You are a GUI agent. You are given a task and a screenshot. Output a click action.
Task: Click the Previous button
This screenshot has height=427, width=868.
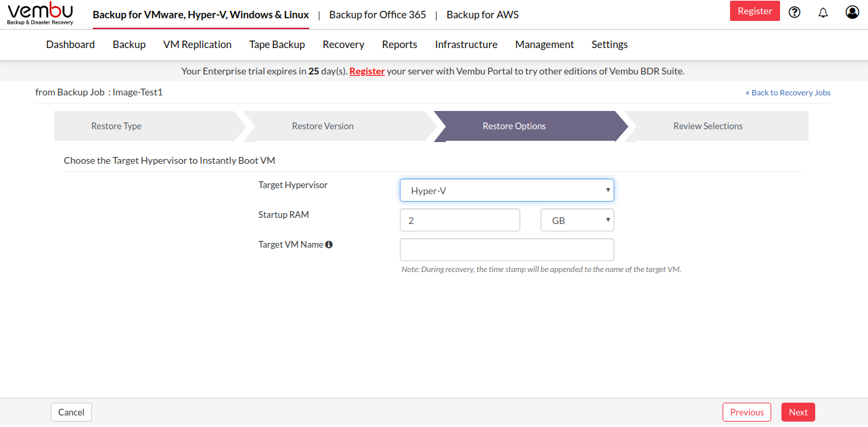point(747,412)
